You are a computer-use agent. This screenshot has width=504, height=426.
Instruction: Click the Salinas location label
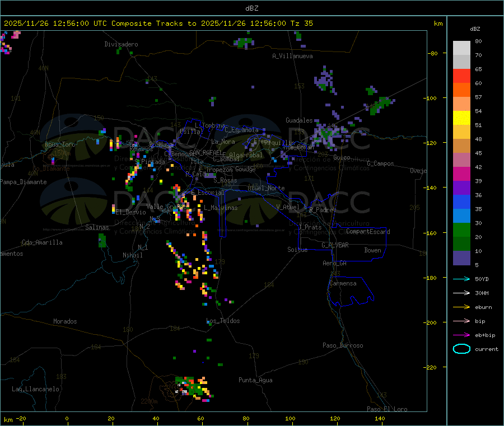(x=97, y=227)
